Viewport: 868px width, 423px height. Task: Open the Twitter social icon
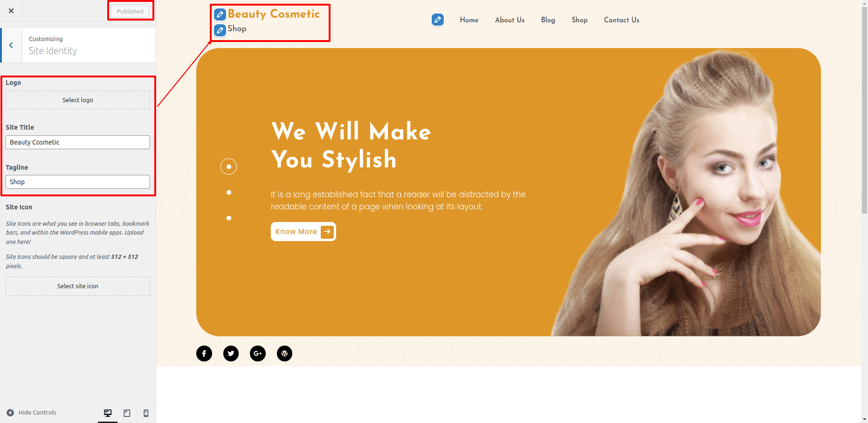pos(231,354)
